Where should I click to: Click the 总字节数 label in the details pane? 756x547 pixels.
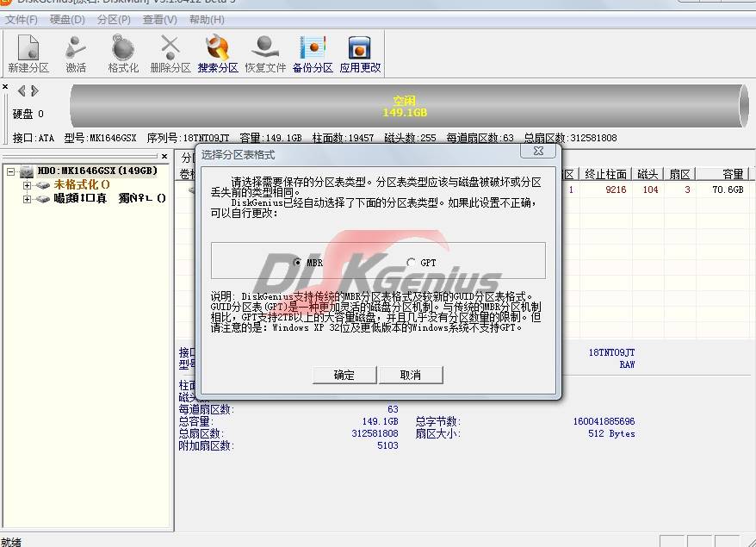437,421
